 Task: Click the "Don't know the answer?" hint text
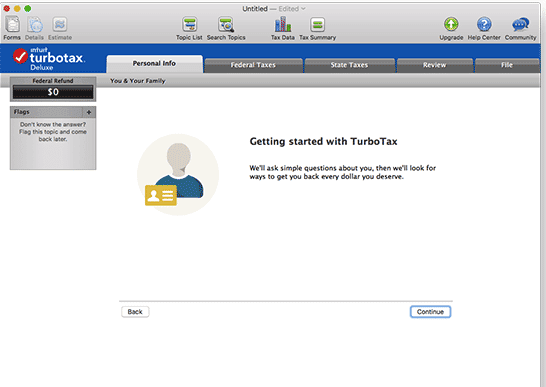pos(53,124)
